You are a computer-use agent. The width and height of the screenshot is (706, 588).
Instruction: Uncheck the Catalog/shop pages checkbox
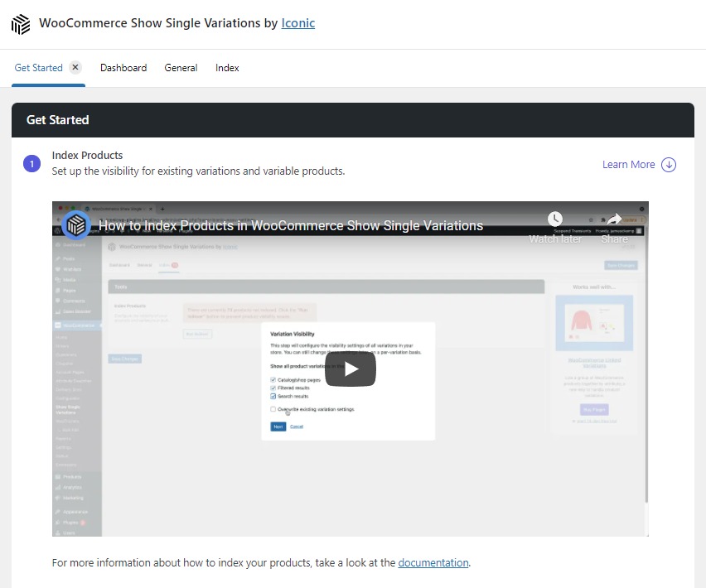point(273,379)
